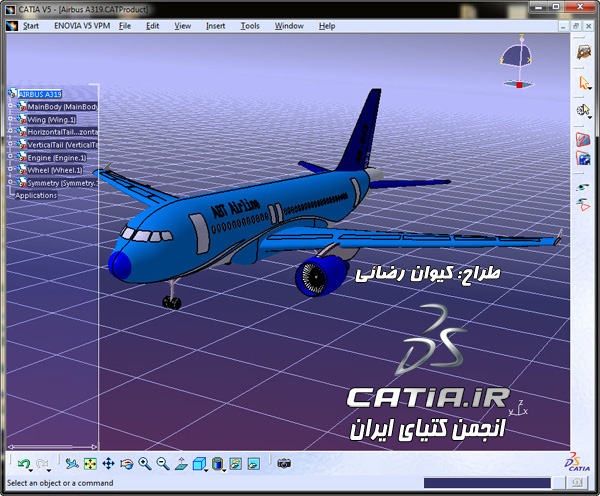The height and width of the screenshot is (496, 600).
Task: Select VerticalTail item in tree
Action: click(62, 145)
